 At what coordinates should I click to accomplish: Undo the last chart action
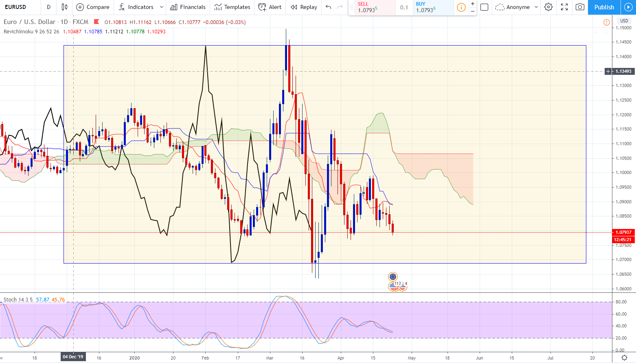coord(329,7)
